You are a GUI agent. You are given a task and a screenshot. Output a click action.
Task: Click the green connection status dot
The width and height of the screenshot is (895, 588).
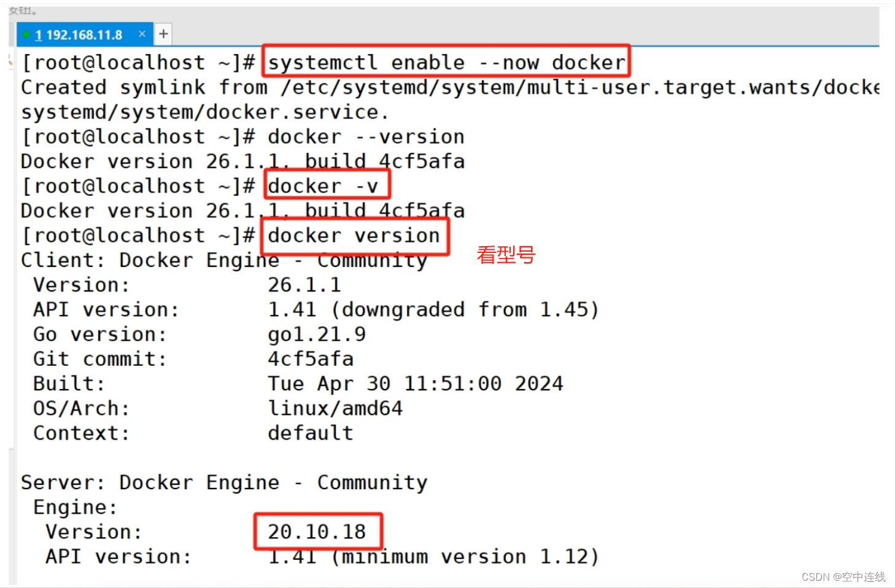[26, 34]
